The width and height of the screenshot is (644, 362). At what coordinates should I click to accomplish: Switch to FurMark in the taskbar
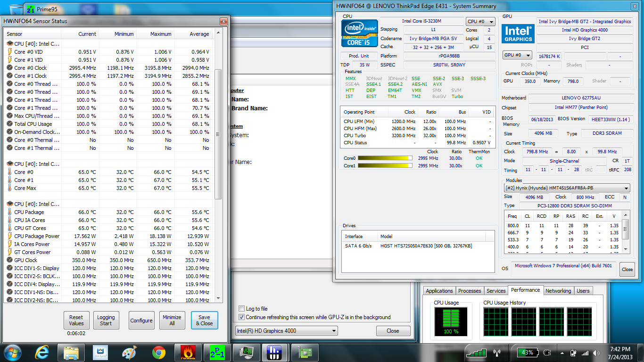click(x=187, y=352)
